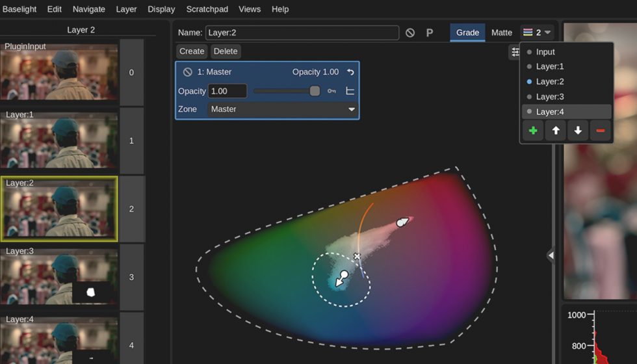The height and width of the screenshot is (364, 637).
Task: Click the P icon next to Name field
Action: click(430, 32)
